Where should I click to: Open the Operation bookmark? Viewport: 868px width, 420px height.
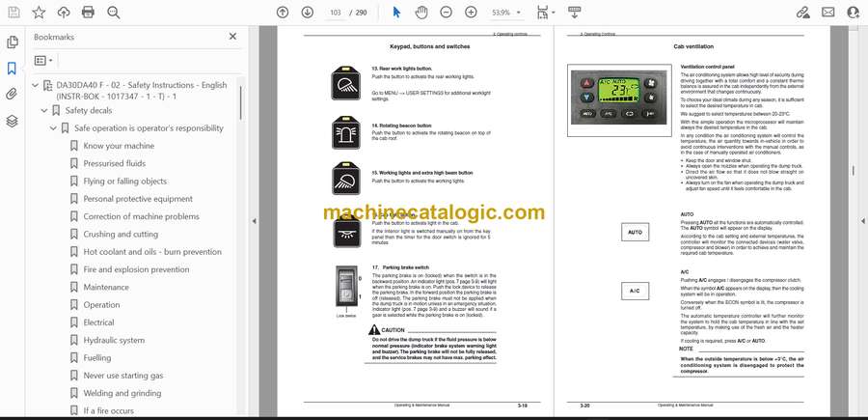101,305
